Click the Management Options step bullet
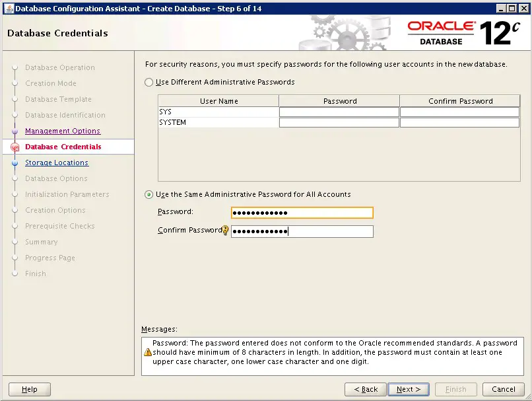The image size is (532, 401). coord(15,131)
